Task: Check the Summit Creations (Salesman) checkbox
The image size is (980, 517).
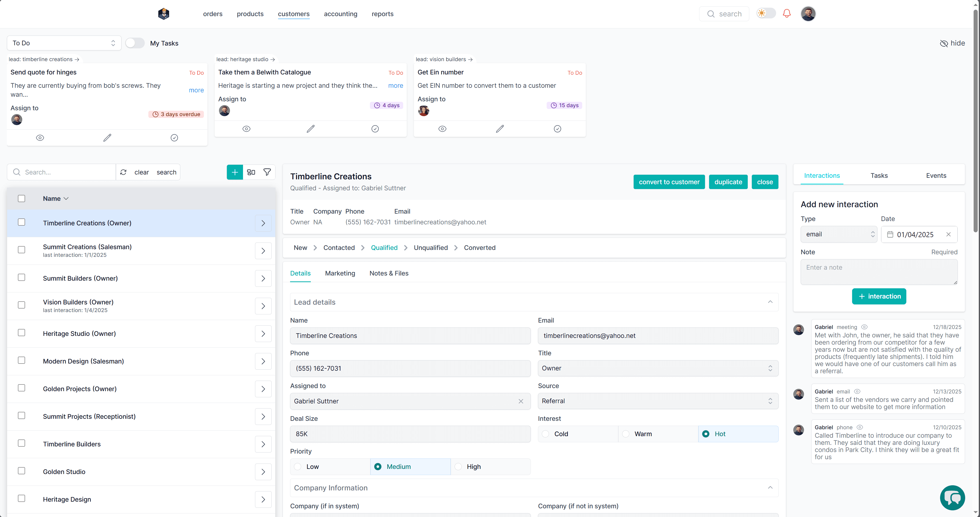Action: tap(22, 250)
